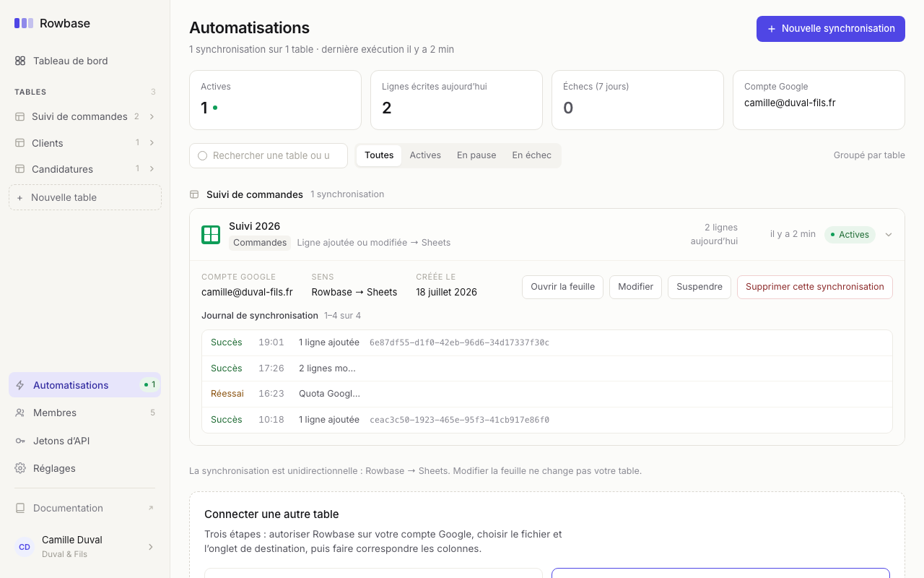This screenshot has width=924, height=578.
Task: Suspend the sync with Suspendre
Action: click(x=699, y=287)
